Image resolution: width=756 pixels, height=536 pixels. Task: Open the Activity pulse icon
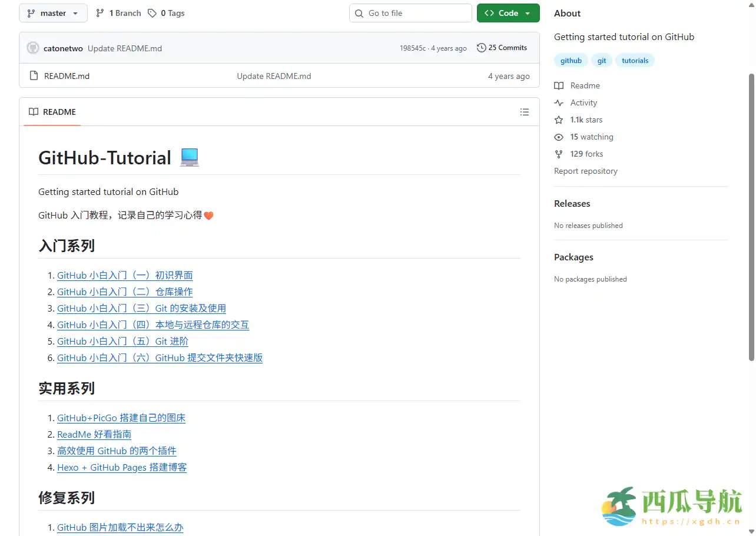[558, 102]
